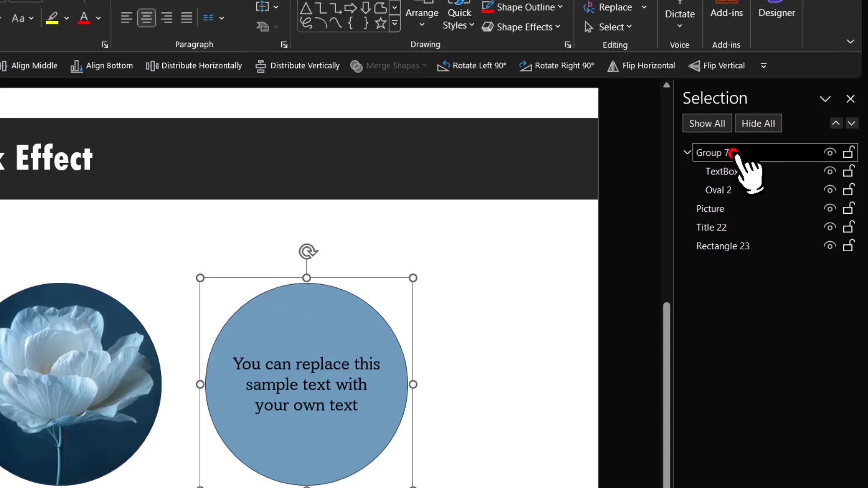Toggle visibility of the TextBox item

(x=830, y=171)
